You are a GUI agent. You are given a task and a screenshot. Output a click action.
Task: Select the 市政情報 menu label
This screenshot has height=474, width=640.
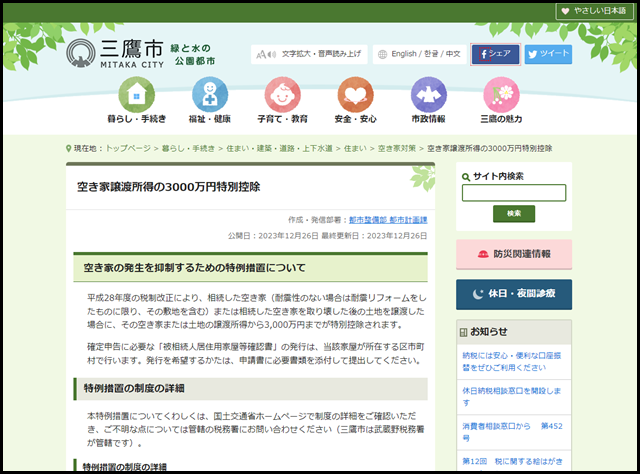[429, 119]
